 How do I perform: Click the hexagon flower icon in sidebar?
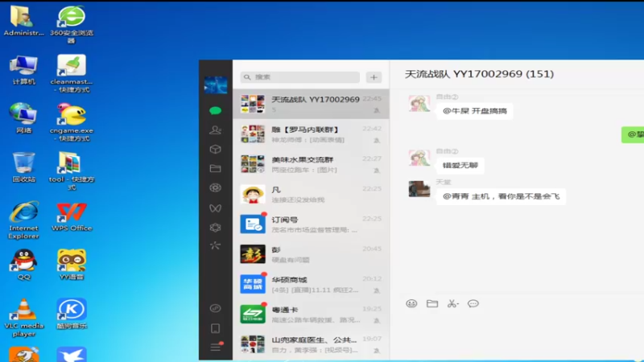[x=215, y=228]
